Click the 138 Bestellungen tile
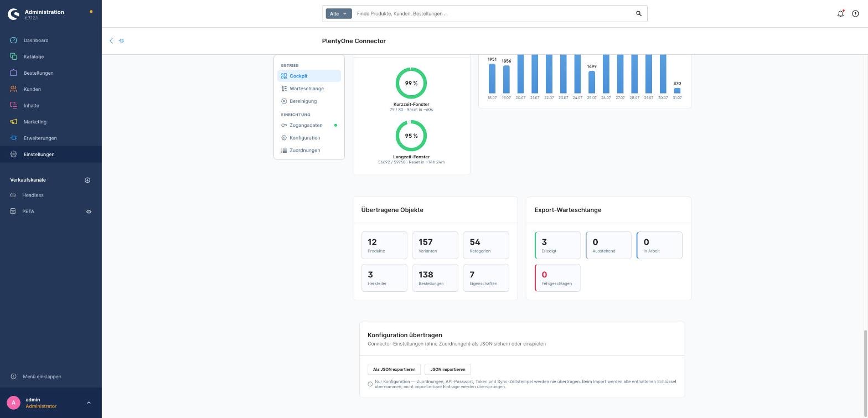 [435, 278]
